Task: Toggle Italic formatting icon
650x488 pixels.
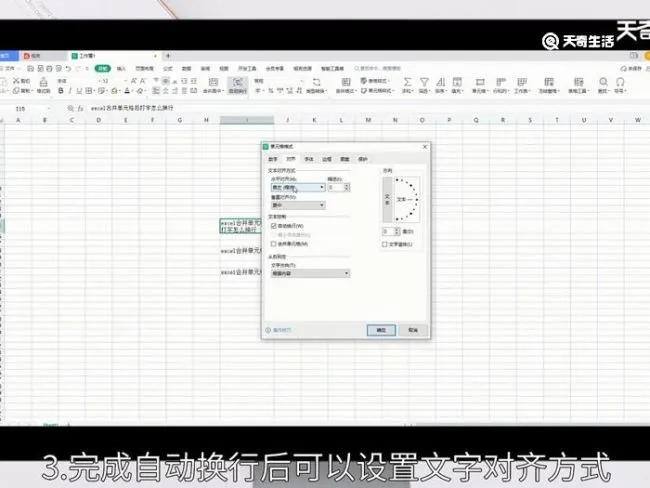Action: coord(70,90)
